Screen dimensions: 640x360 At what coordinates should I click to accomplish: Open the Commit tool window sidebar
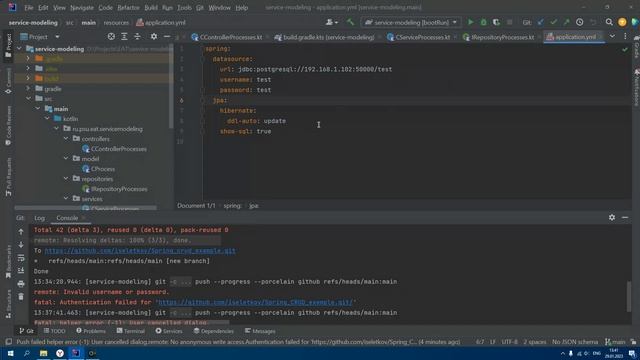point(8,81)
